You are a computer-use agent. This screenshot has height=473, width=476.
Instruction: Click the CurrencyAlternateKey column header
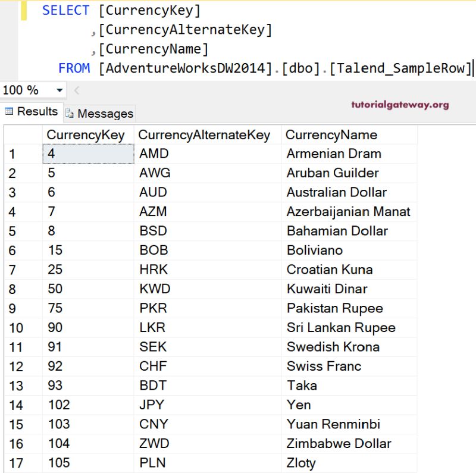205,135
